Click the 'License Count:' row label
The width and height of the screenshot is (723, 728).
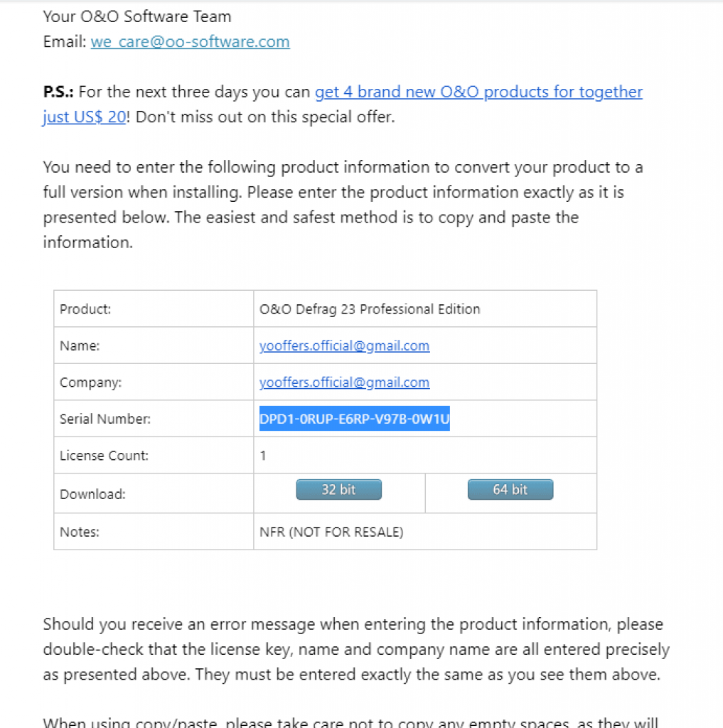tap(104, 456)
